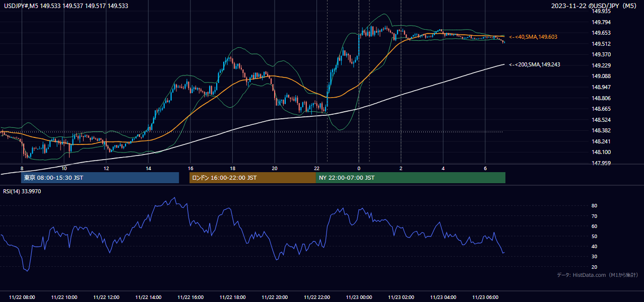This screenshot has width=644, height=302.
Task: Click the 149.088 price axis label
Action: tap(602, 76)
